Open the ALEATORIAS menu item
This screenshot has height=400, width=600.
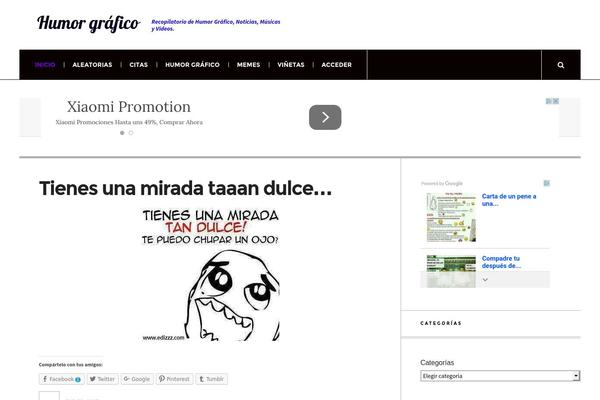(92, 65)
